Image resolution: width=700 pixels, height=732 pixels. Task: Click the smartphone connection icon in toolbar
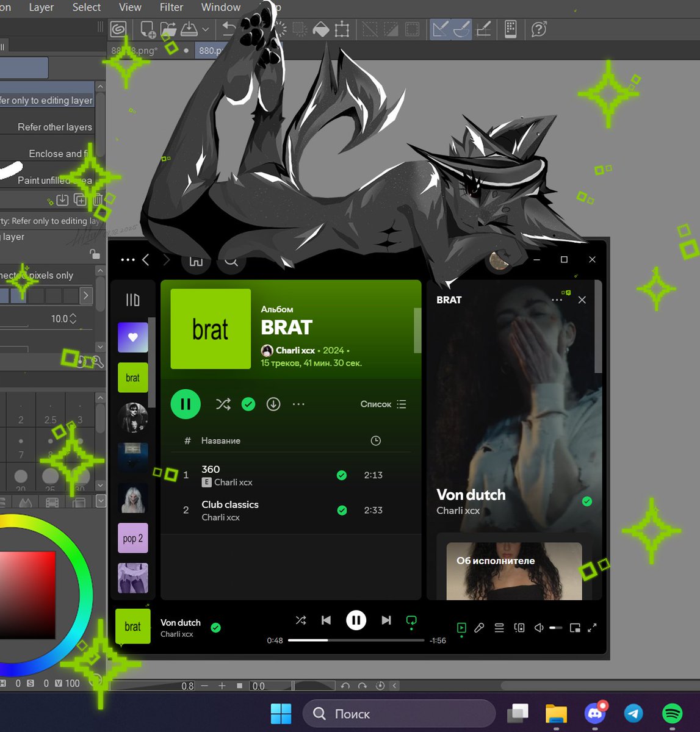(x=511, y=29)
